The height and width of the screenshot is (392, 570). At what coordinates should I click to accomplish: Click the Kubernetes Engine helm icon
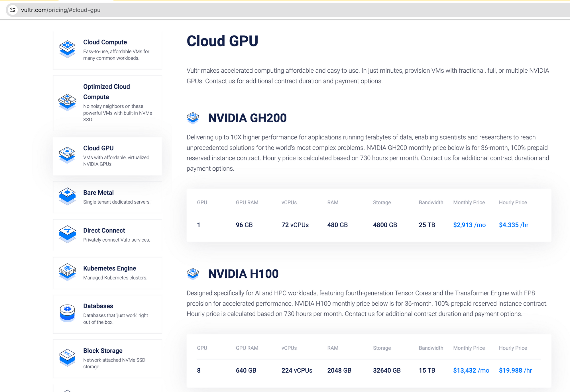tap(67, 271)
